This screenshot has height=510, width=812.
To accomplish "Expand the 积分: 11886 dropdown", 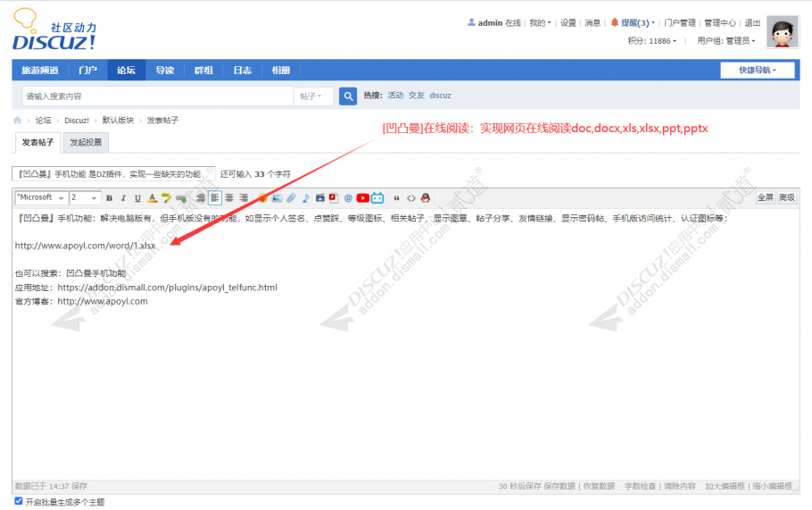I will 652,40.
